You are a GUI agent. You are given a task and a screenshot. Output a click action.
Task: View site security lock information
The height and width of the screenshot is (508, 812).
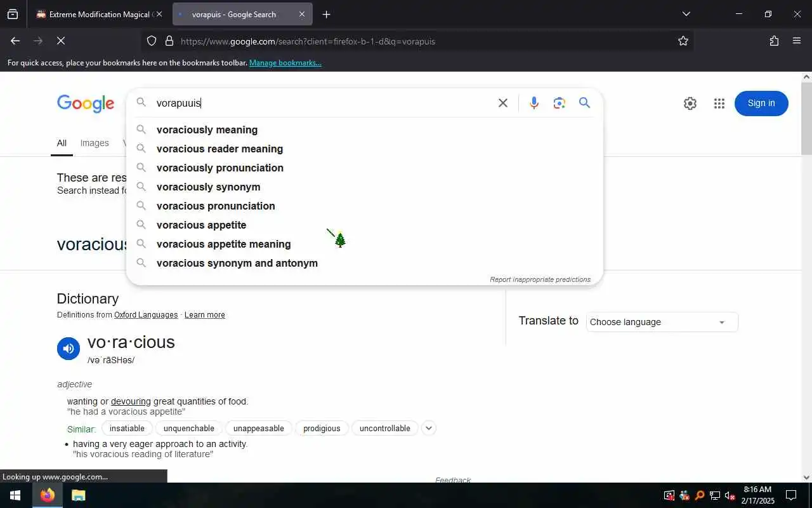pyautogui.click(x=169, y=41)
